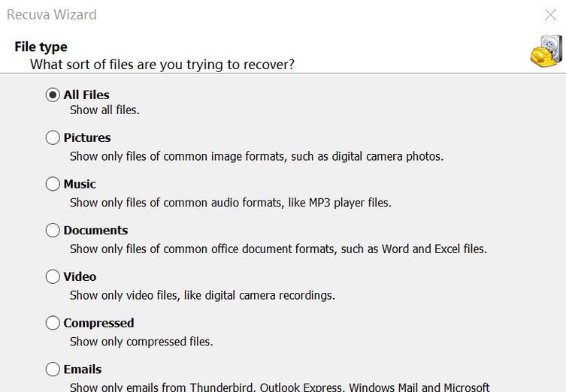Choose the Pictures radio button
The height and width of the screenshot is (392, 566).
tap(53, 137)
